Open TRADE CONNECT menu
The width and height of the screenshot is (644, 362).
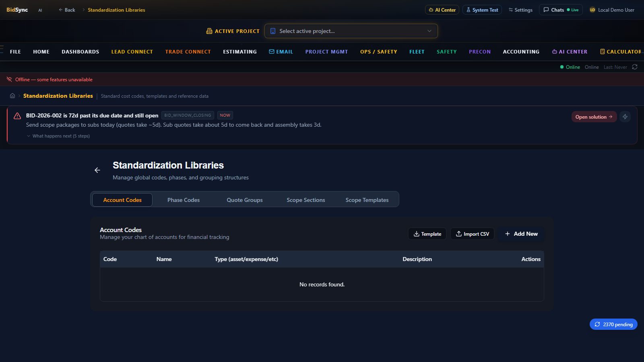188,51
